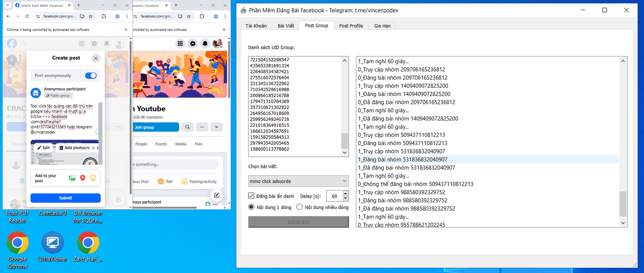Expand the chevron dropdown next to group options
Image resolution: width=644 pixels, height=273 pixels.
(217, 127)
